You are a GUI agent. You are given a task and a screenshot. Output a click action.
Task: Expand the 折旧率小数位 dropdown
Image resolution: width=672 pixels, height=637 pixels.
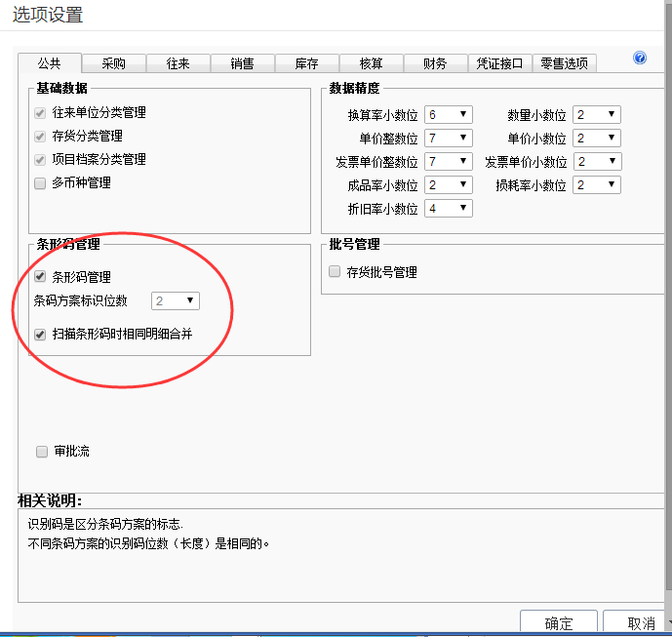449,208
